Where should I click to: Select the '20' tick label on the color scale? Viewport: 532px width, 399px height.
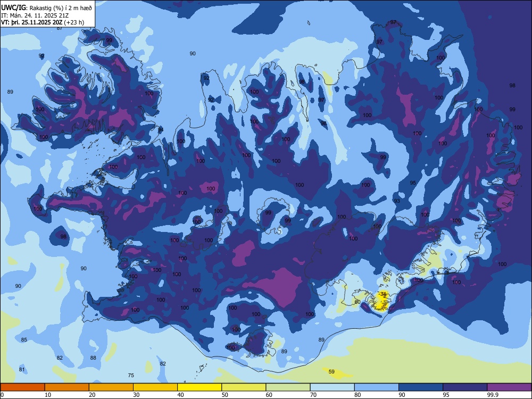coord(92,395)
